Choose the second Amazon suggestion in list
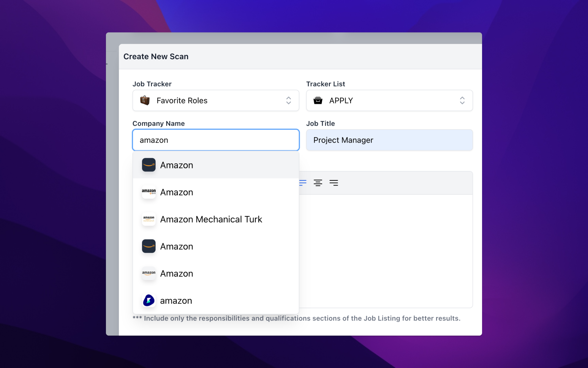Image resolution: width=588 pixels, height=368 pixels. click(x=177, y=192)
